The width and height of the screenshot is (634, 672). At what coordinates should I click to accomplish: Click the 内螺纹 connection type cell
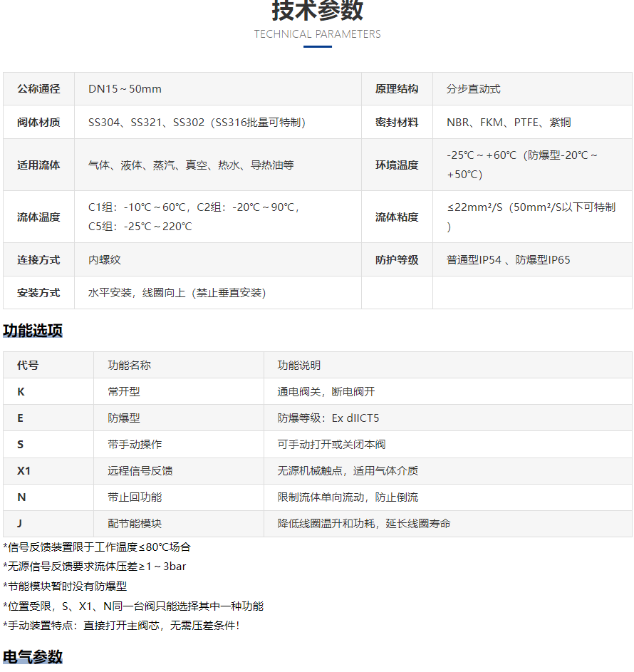105,260
